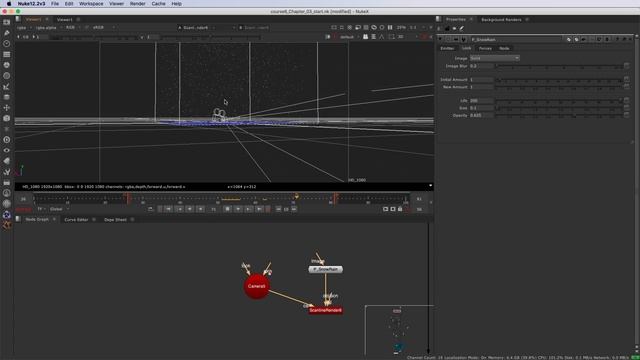
Task: Open the sRGB viewer process dropdown
Action: tap(104, 27)
